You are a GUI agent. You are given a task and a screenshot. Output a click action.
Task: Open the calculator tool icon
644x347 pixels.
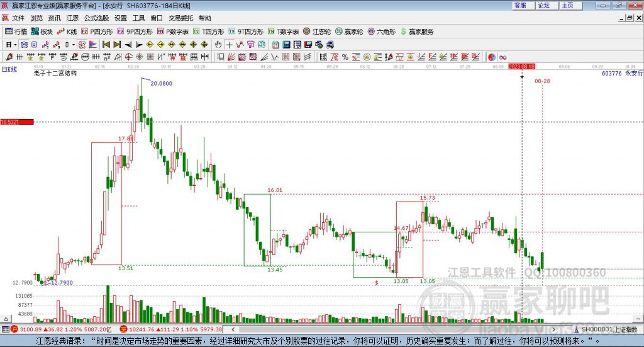(x=286, y=45)
